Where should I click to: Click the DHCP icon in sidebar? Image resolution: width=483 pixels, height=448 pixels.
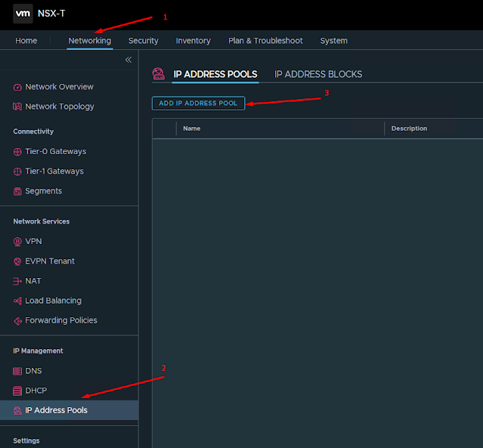(x=17, y=391)
